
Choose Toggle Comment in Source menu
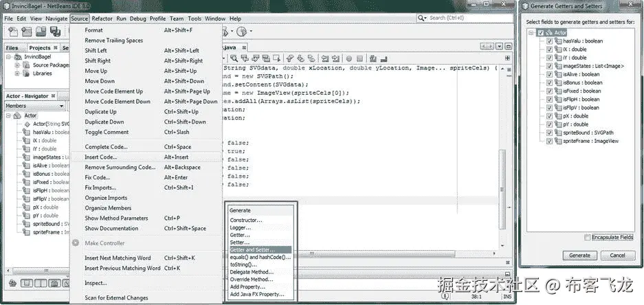(x=146, y=132)
